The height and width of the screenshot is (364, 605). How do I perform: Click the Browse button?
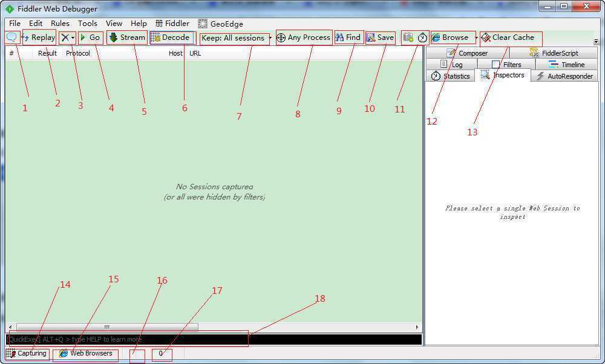pos(450,37)
